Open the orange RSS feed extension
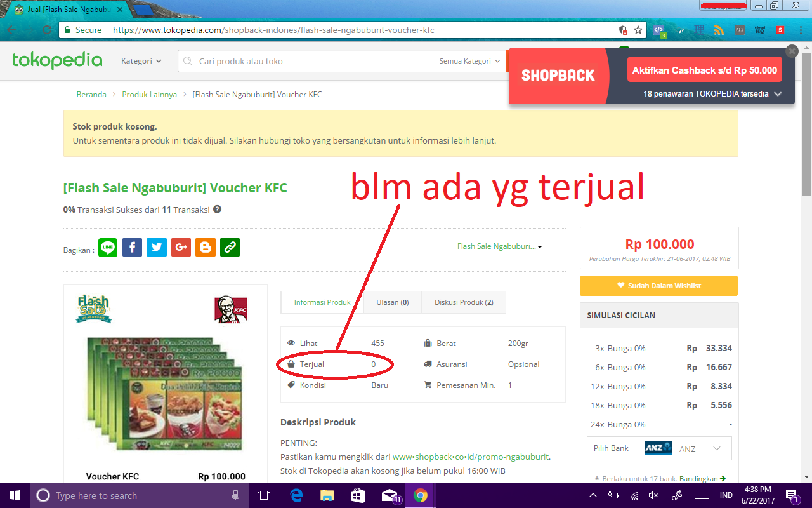 [x=719, y=30]
